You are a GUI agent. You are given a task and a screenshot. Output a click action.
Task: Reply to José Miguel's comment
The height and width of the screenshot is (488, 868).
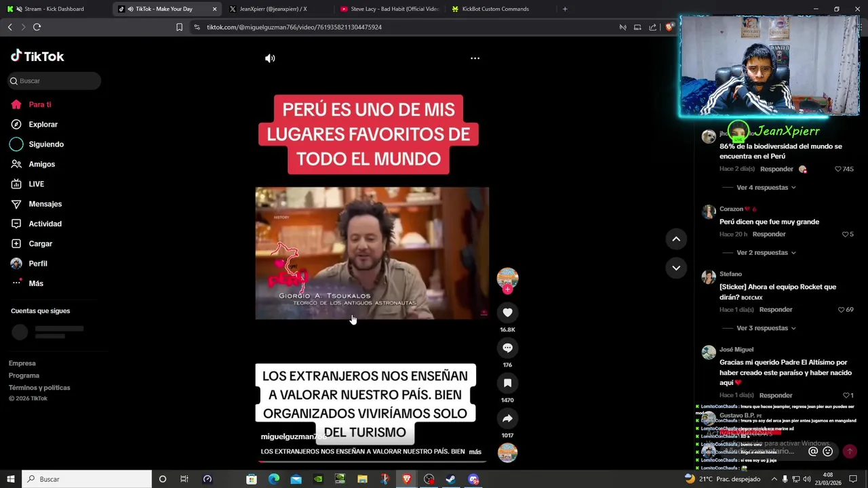point(776,395)
